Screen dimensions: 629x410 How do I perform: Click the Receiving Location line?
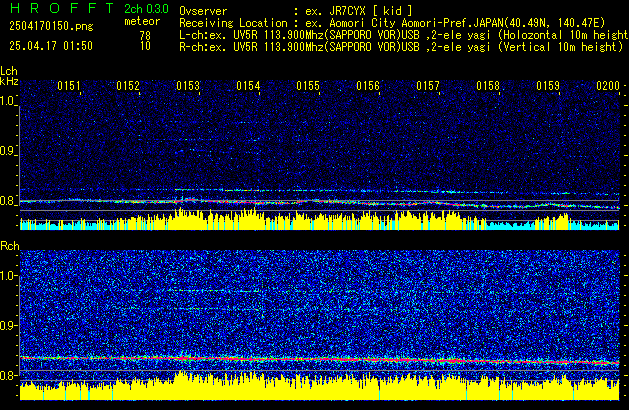click(392, 23)
